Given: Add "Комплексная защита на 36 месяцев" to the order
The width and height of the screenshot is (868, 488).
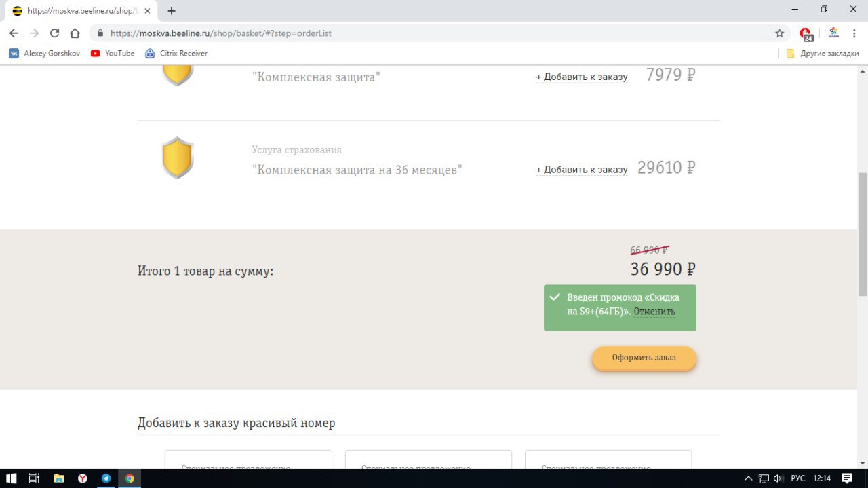Looking at the screenshot, I should [582, 170].
